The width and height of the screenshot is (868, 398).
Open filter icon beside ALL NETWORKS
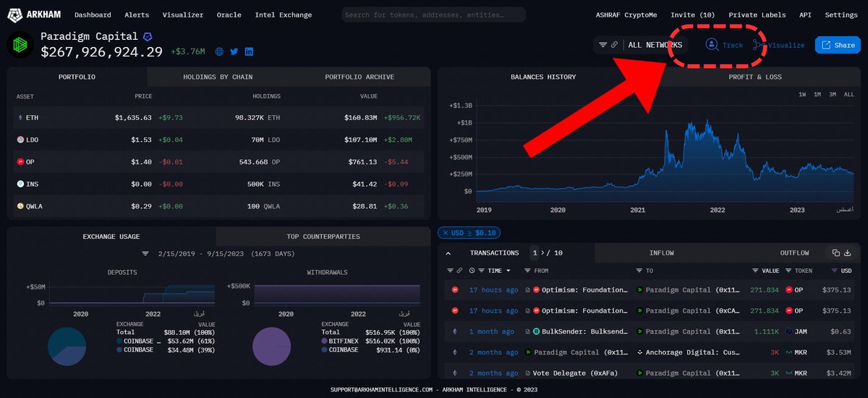[x=603, y=45]
